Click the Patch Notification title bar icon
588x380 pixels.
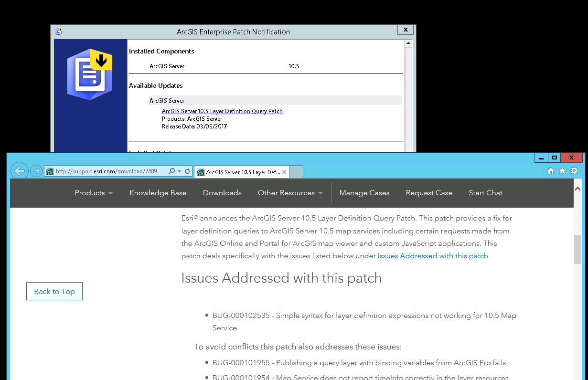tap(59, 32)
